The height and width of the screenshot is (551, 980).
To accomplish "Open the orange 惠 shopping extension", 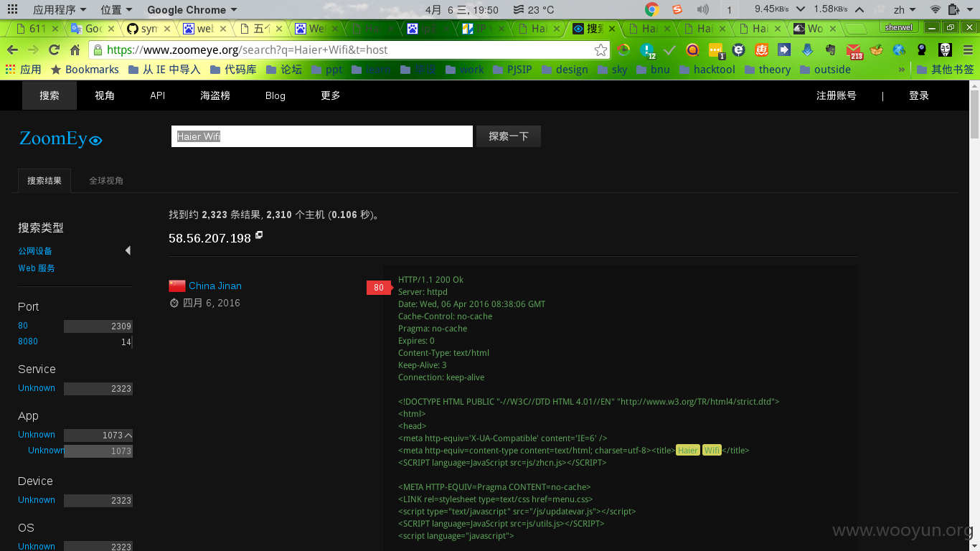I will tap(761, 50).
